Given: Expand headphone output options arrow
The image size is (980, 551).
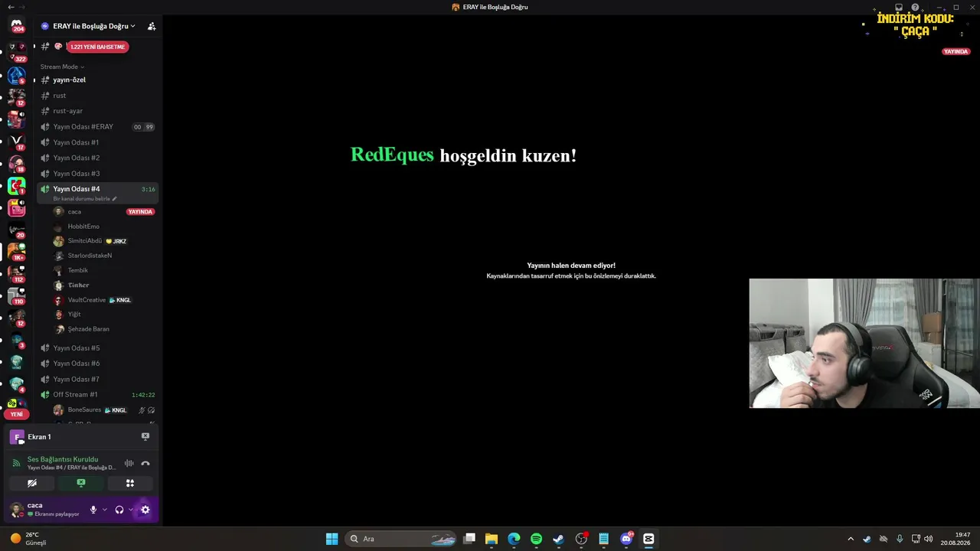Looking at the screenshot, I should pos(131,510).
